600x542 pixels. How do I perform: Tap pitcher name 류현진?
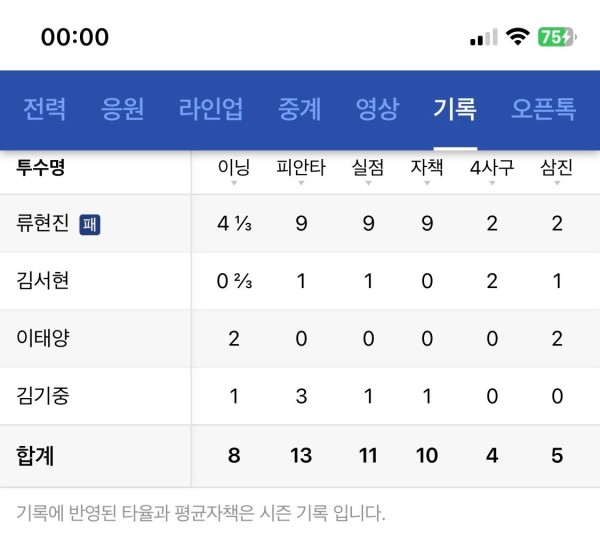click(43, 224)
